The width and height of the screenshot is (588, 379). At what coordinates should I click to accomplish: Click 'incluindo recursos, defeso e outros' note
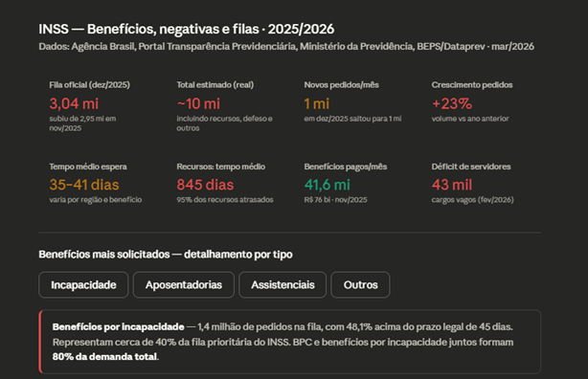224,123
